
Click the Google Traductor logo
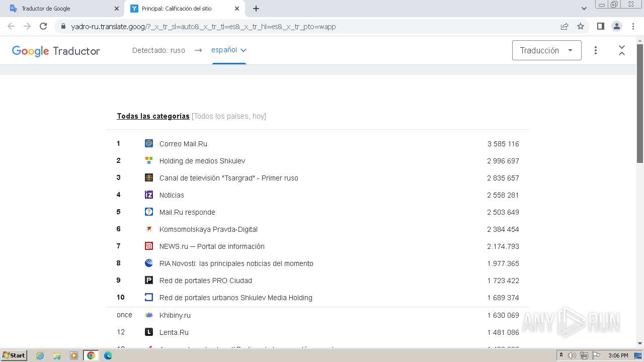56,51
